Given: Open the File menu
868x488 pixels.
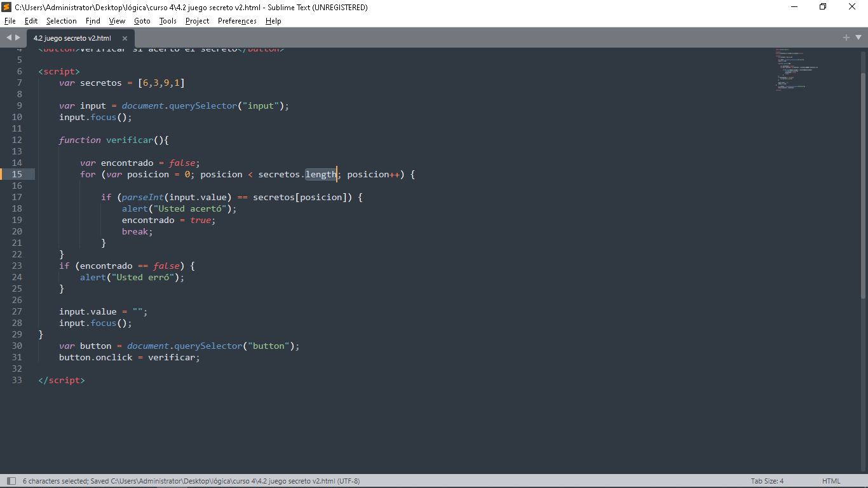Looking at the screenshot, I should (x=10, y=21).
